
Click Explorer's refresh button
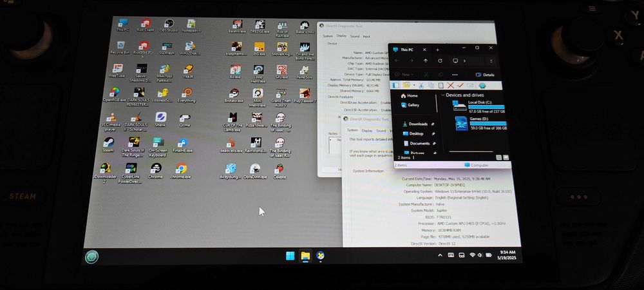point(440,61)
